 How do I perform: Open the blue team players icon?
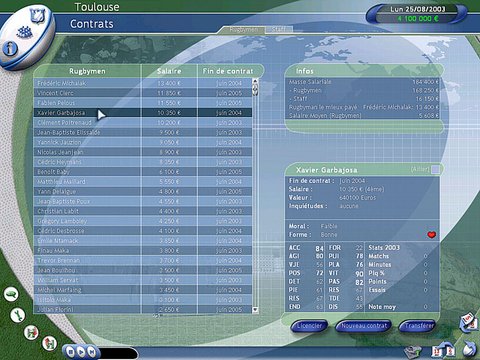[x=24, y=33]
